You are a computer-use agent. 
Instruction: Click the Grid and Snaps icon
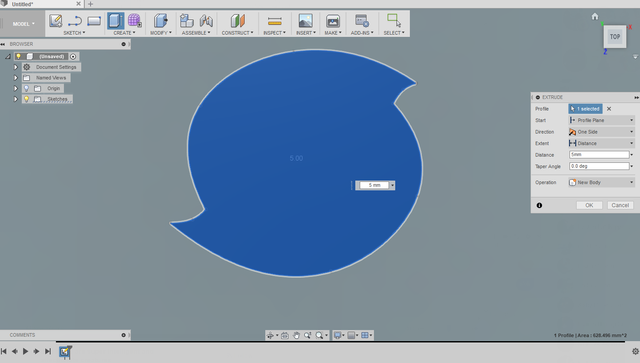click(x=351, y=335)
